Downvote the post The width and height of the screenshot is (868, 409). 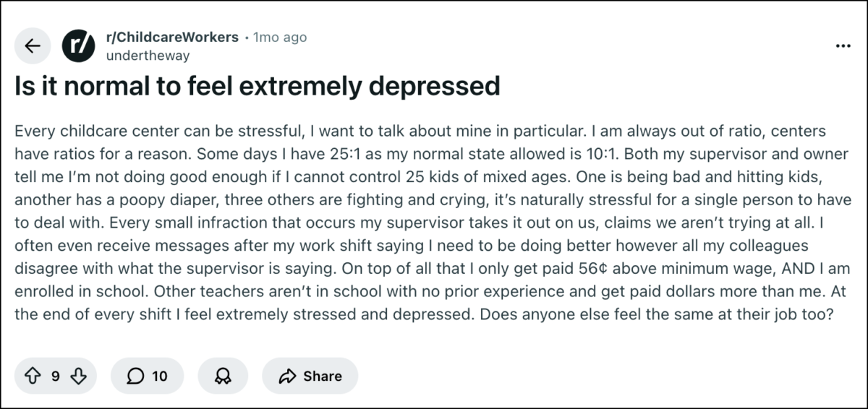[79, 376]
